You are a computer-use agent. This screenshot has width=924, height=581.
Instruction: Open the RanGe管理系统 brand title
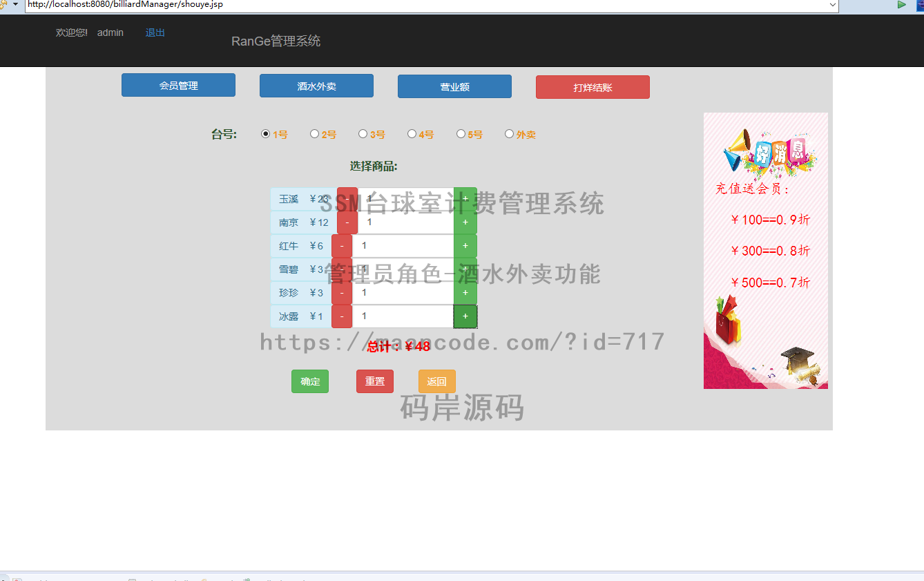coord(276,41)
